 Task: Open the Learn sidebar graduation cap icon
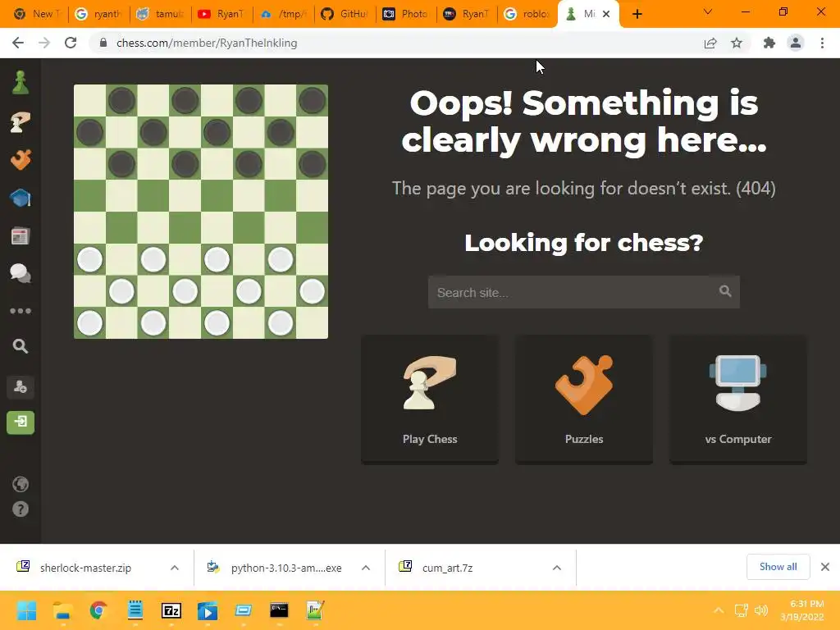[21, 198]
